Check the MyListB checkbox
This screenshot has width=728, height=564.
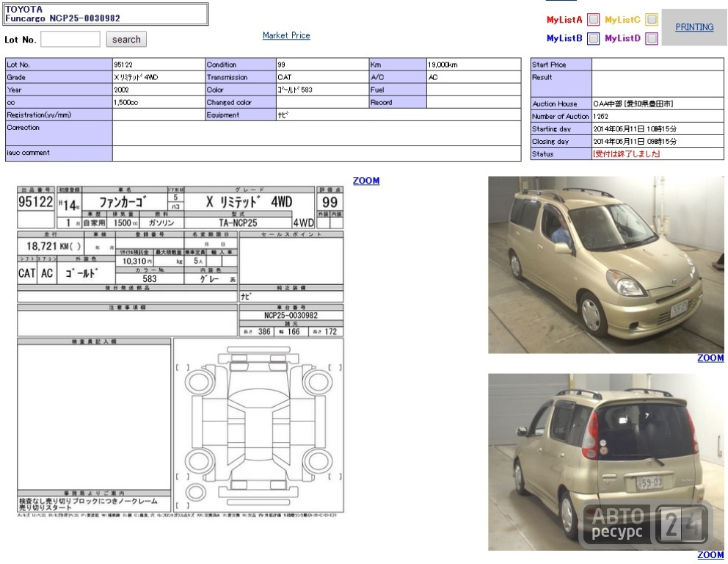(x=593, y=38)
